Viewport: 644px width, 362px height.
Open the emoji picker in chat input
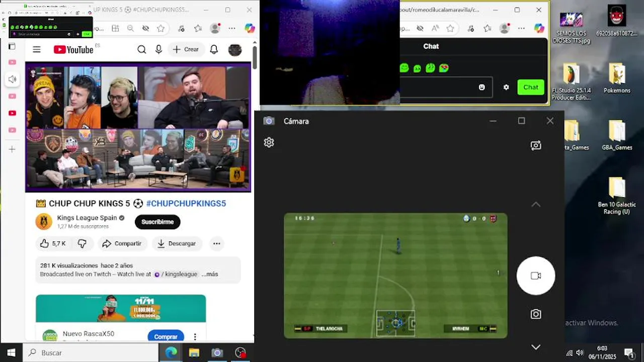click(x=481, y=87)
